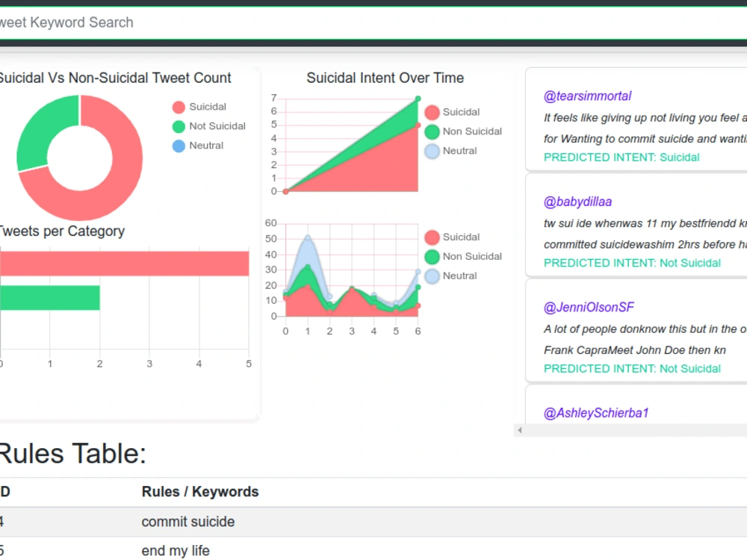
Task: Toggle Suicidal legend in upper area chart
Action: pyautogui.click(x=452, y=112)
